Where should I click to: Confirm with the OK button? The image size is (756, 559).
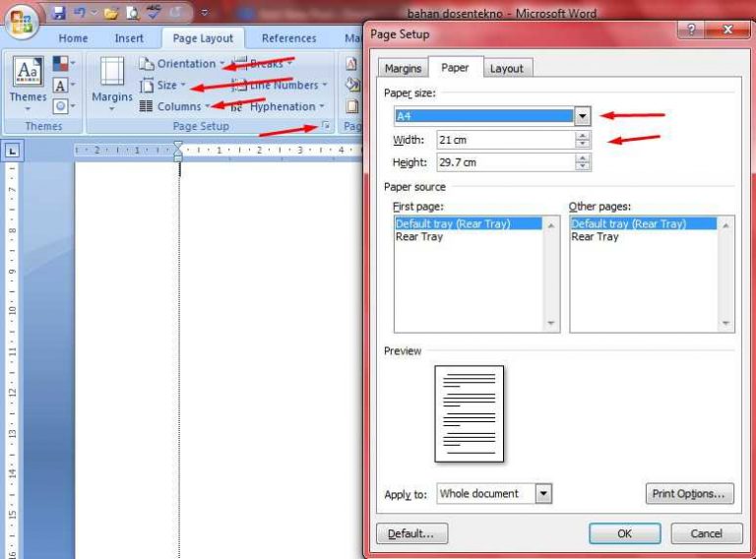625,533
